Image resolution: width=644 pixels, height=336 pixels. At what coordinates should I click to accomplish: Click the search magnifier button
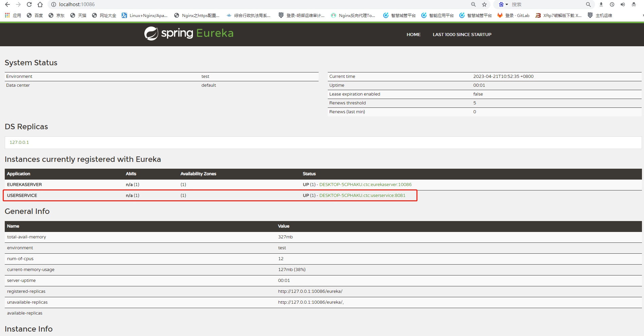[x=588, y=4]
